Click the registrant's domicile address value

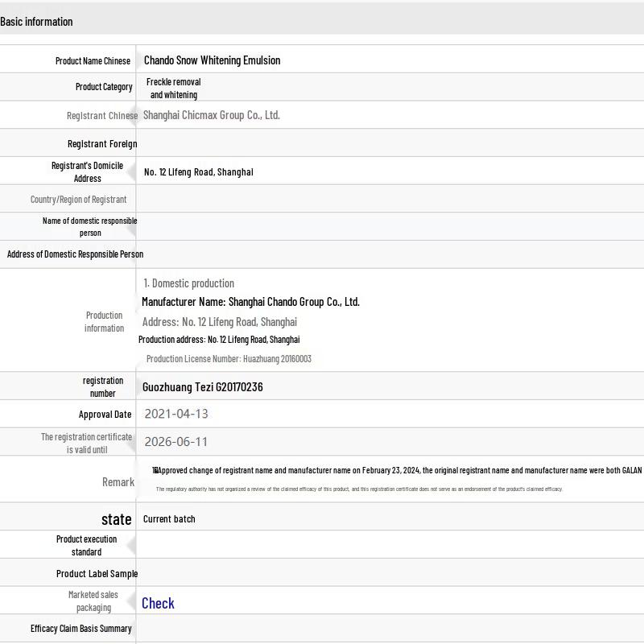point(198,171)
